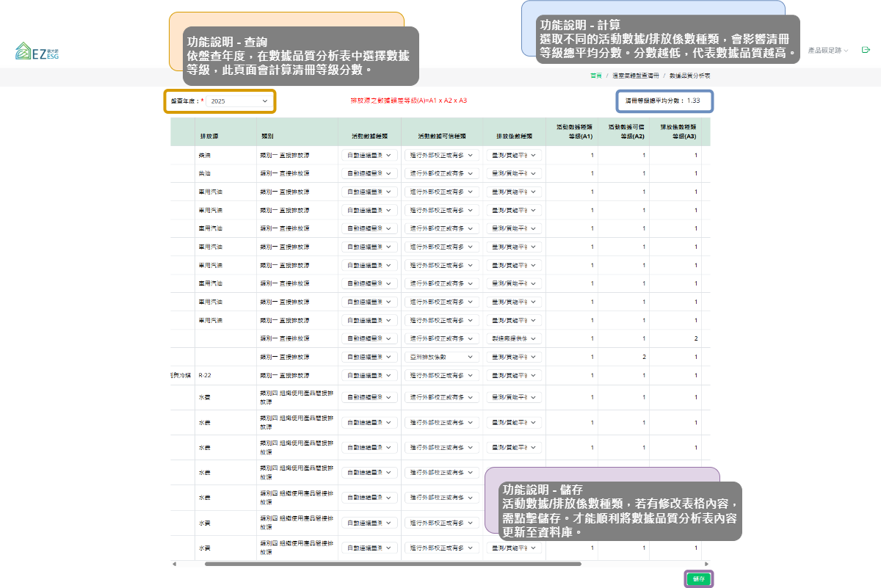
Task: Open 製造商提供 emission factor dropdown
Action: pos(514,338)
